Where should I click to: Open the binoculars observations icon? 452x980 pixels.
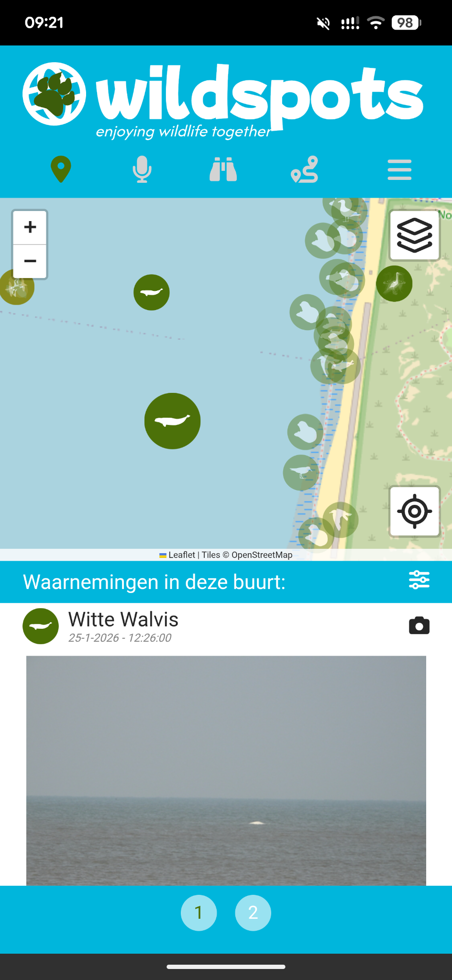[x=223, y=169]
